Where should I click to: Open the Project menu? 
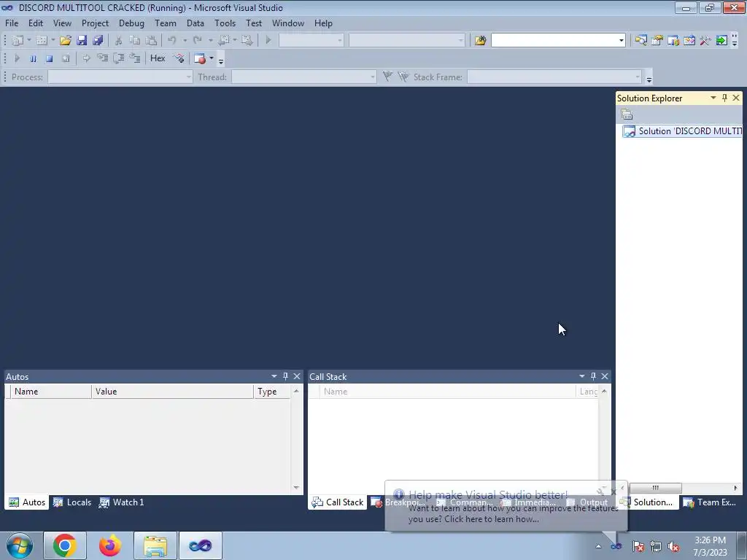[95, 23]
